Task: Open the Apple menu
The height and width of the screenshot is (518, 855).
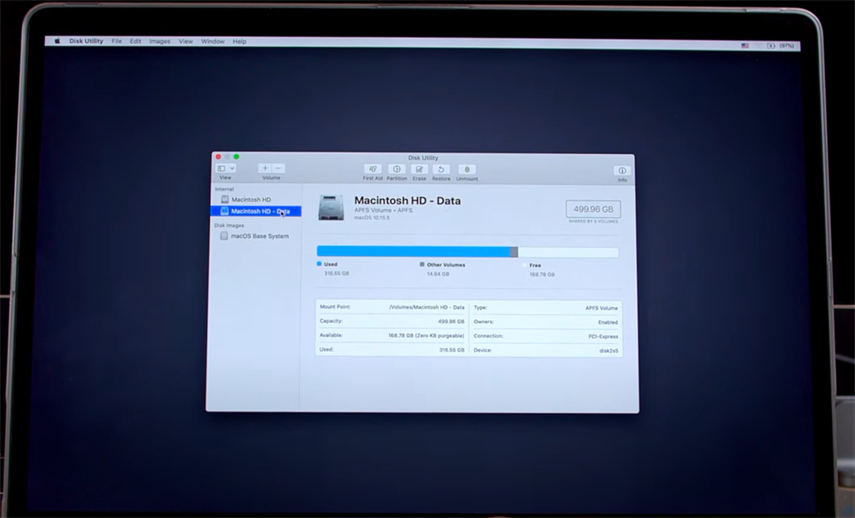Action: coord(57,41)
